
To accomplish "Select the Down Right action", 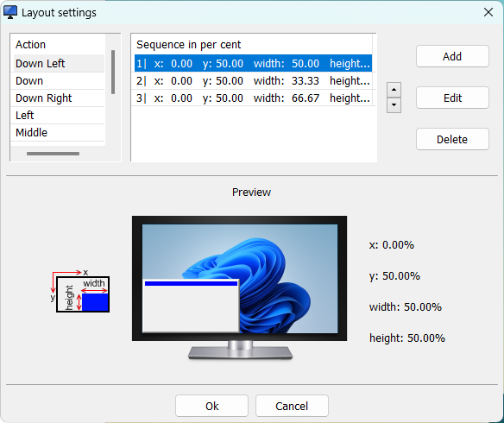I will click(x=59, y=98).
